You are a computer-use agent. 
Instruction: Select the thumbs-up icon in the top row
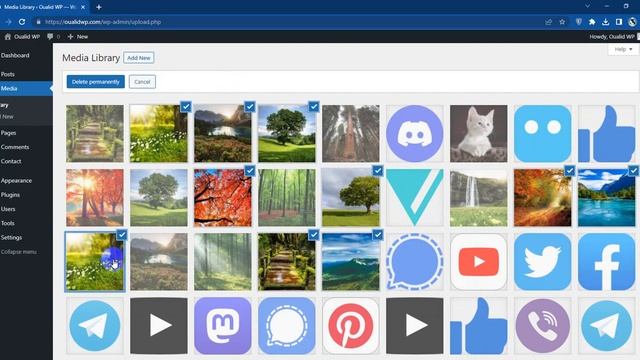(x=607, y=133)
